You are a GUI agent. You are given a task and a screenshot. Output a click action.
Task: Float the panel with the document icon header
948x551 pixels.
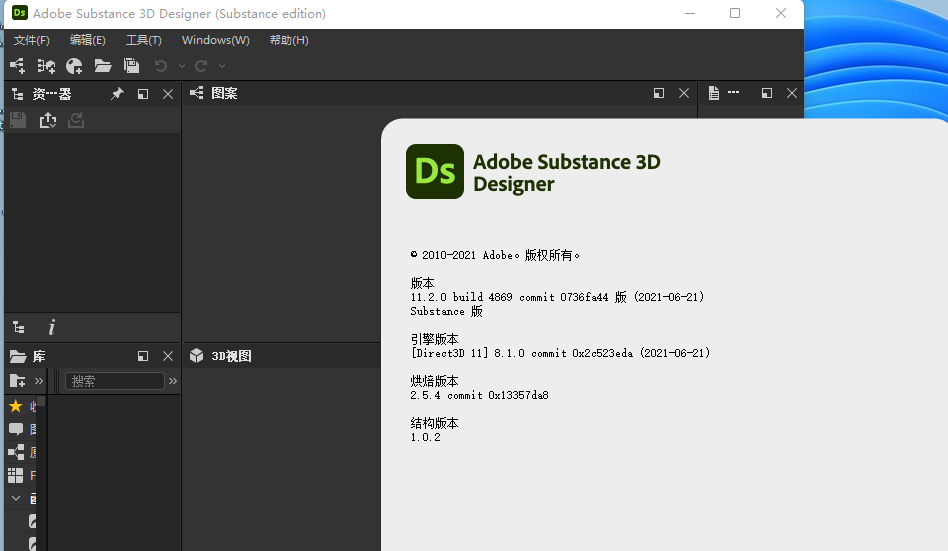767,93
